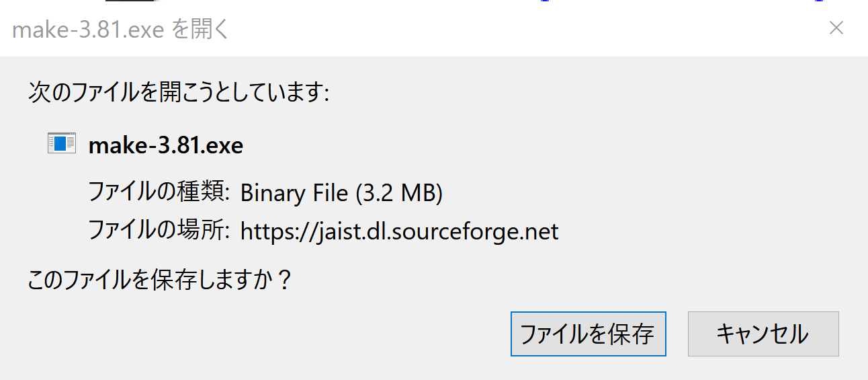This screenshot has height=380, width=868.
Task: Click the make-3.81.exe file type icon
Action: point(61,143)
